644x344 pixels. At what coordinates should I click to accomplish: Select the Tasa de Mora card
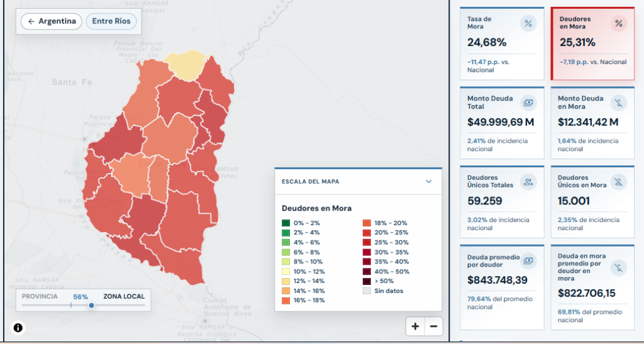pyautogui.click(x=502, y=43)
